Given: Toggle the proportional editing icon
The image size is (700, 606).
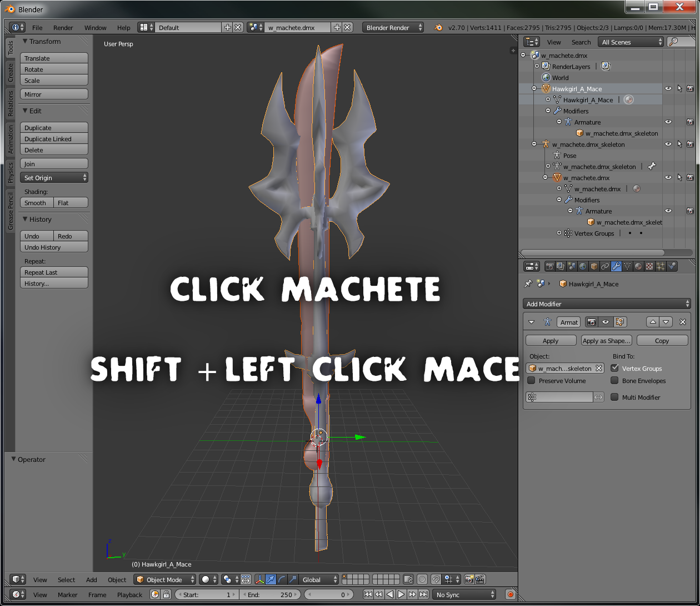Looking at the screenshot, I should point(422,579).
